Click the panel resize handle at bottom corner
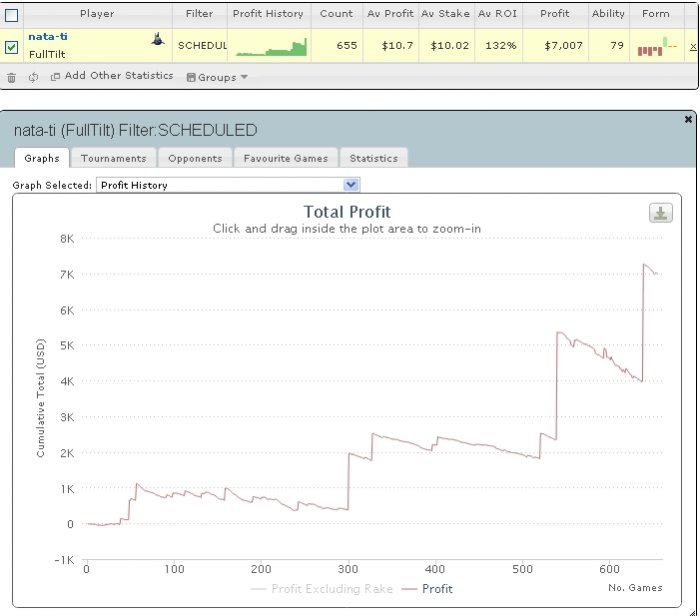This screenshot has width=700, height=616. [693, 613]
